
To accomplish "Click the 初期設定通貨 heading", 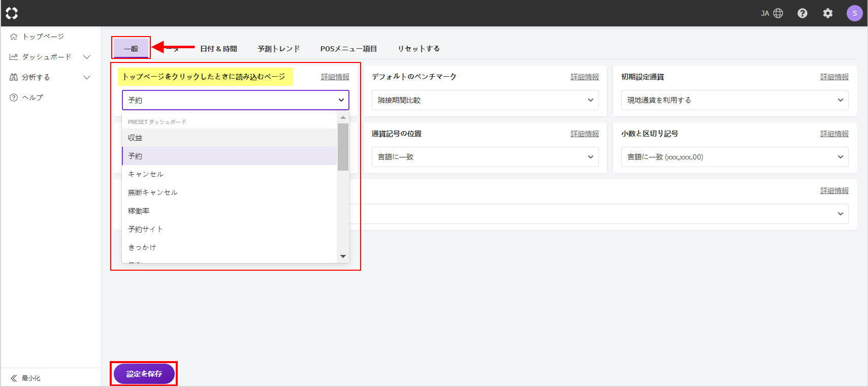I will point(642,77).
